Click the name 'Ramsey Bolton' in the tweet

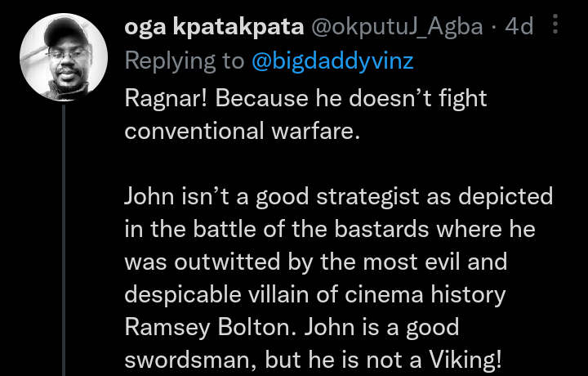[x=211, y=327]
